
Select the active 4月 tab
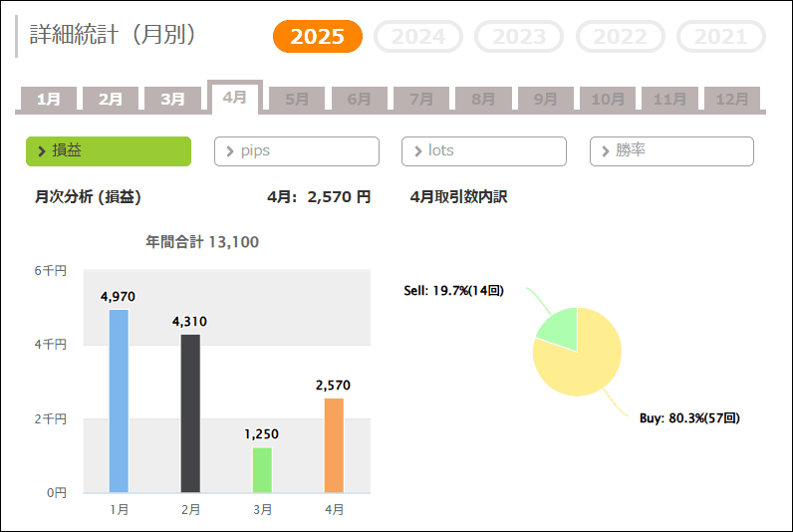coord(235,97)
